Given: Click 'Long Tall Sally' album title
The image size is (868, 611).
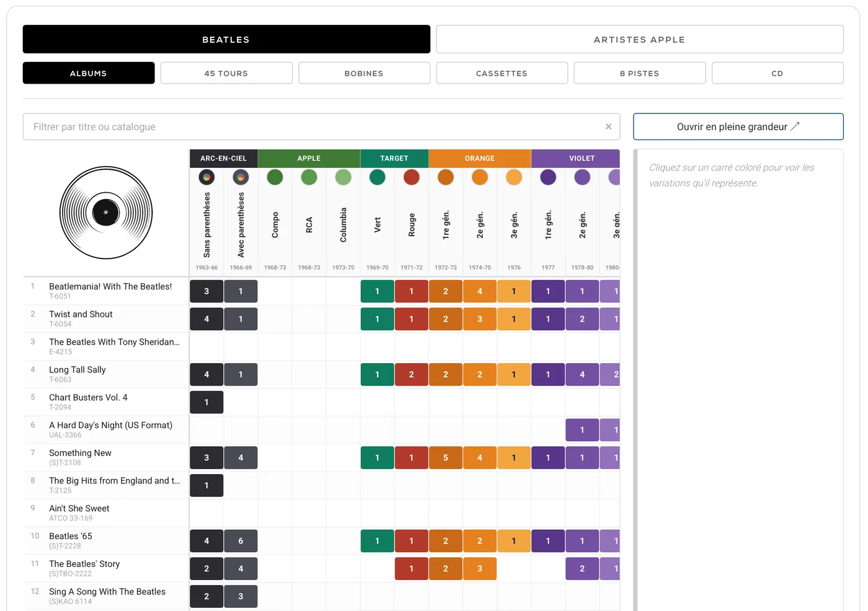Looking at the screenshot, I should [x=77, y=370].
